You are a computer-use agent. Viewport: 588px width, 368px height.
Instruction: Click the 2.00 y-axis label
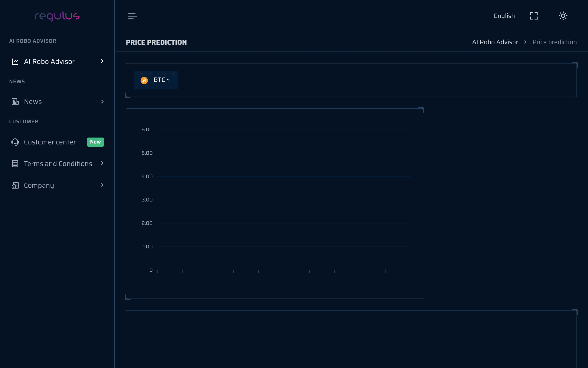[147, 223]
